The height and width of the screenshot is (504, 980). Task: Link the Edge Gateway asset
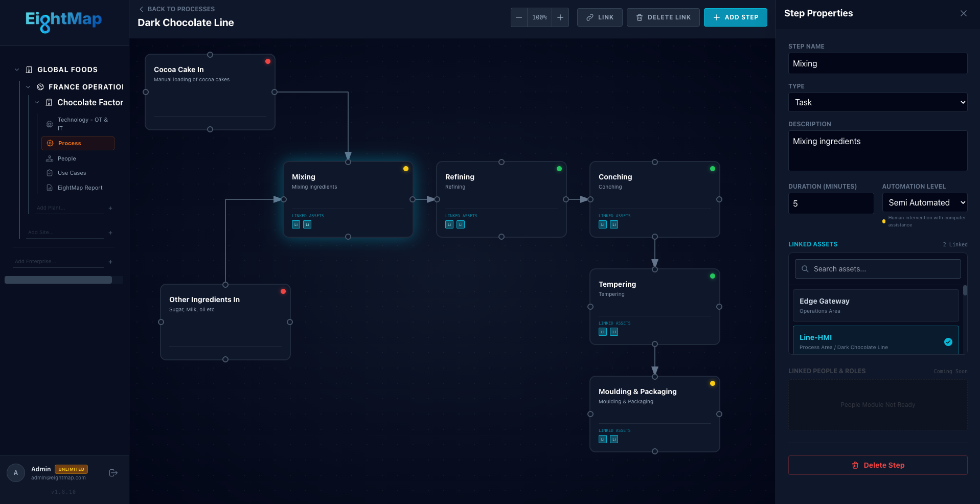tap(875, 305)
